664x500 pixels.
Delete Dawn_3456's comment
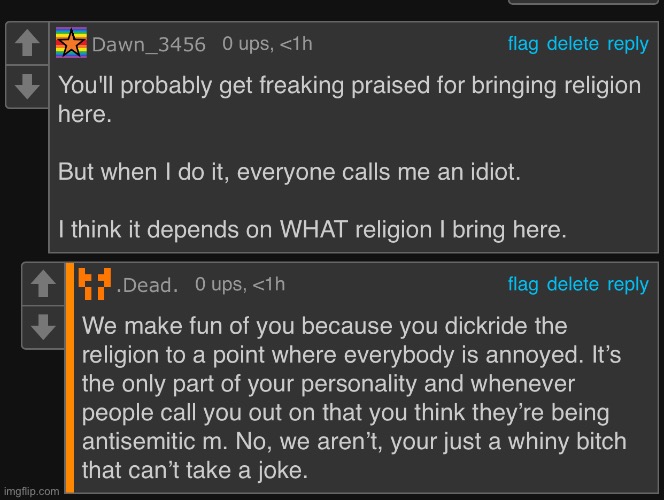click(573, 43)
